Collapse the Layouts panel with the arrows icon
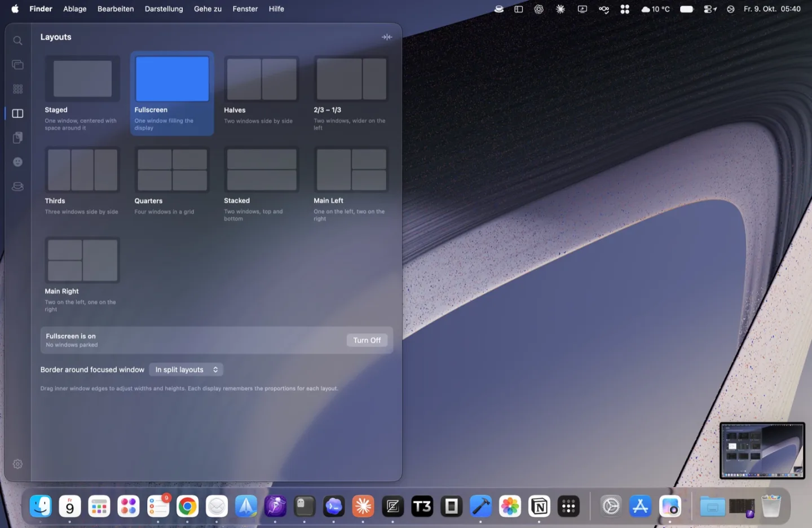Viewport: 812px width, 528px height. 387,37
